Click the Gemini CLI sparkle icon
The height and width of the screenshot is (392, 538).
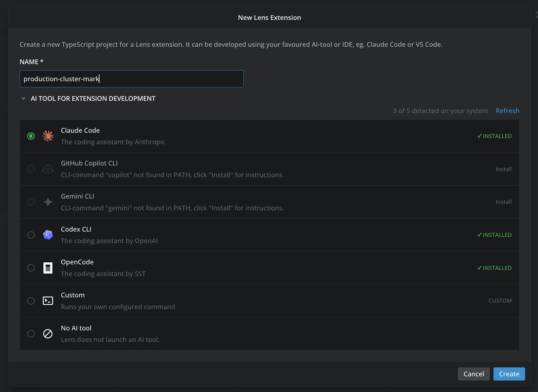(x=48, y=202)
